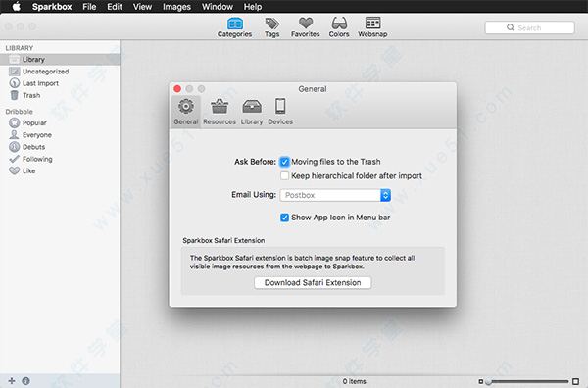Switch to the Devices preferences tab
Viewport: 588px width, 388px height.
coord(280,112)
